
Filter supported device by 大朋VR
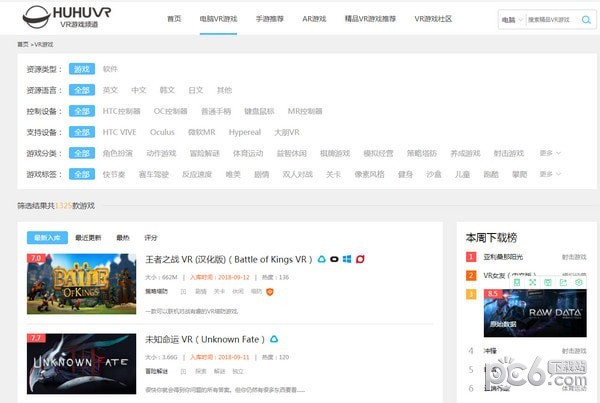click(x=287, y=132)
